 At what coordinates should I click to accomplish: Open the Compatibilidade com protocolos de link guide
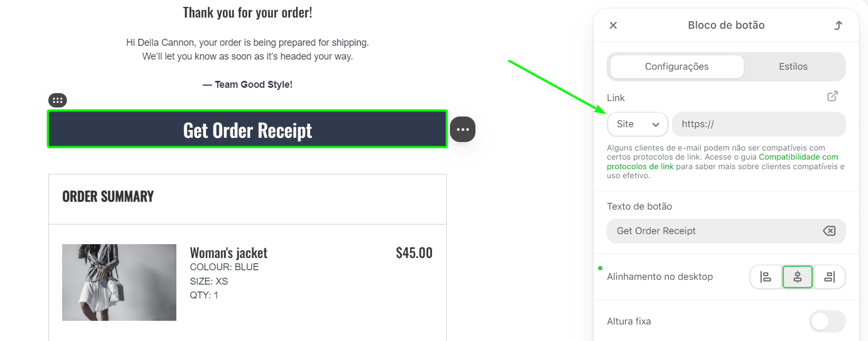[798, 156]
